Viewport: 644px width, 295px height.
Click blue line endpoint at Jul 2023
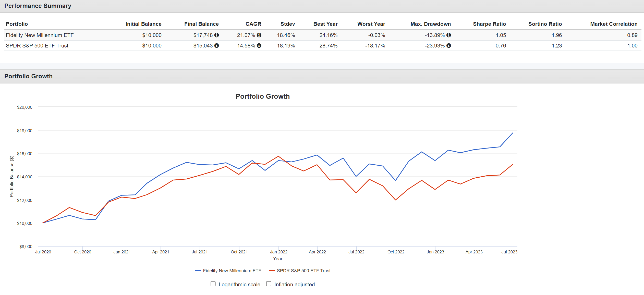(x=513, y=133)
